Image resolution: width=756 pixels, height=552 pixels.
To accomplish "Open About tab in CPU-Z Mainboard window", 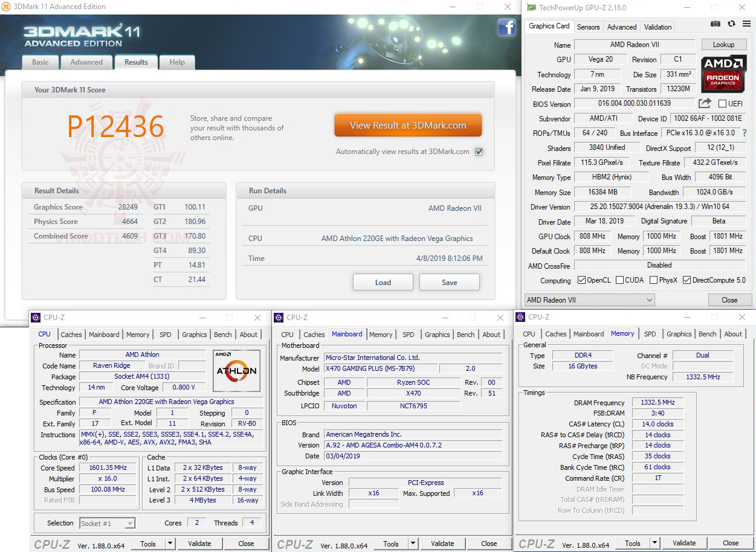I will [491, 335].
